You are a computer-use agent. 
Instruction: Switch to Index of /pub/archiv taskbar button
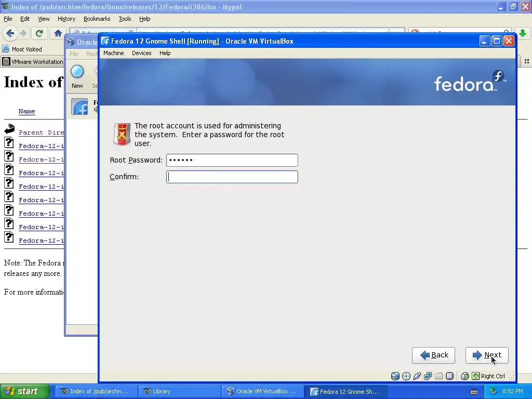click(x=96, y=391)
